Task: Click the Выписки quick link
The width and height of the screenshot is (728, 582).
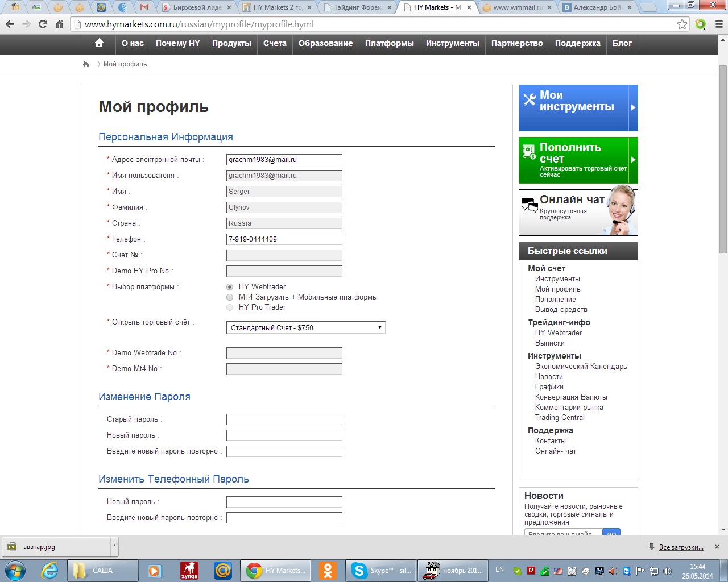Action: (x=549, y=343)
